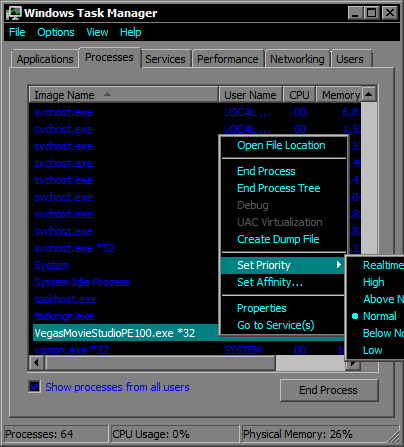
Task: Select Realtime priority option
Action: point(383,265)
